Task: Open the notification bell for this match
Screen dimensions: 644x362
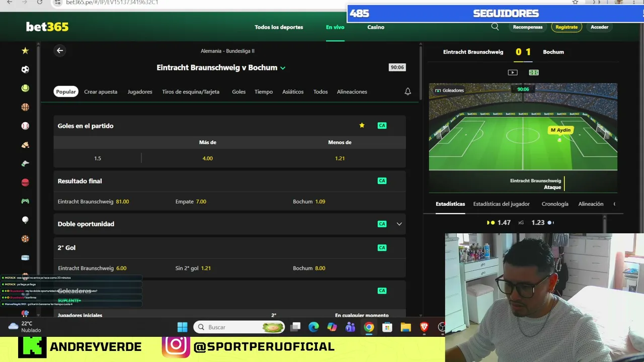Action: pos(408,92)
